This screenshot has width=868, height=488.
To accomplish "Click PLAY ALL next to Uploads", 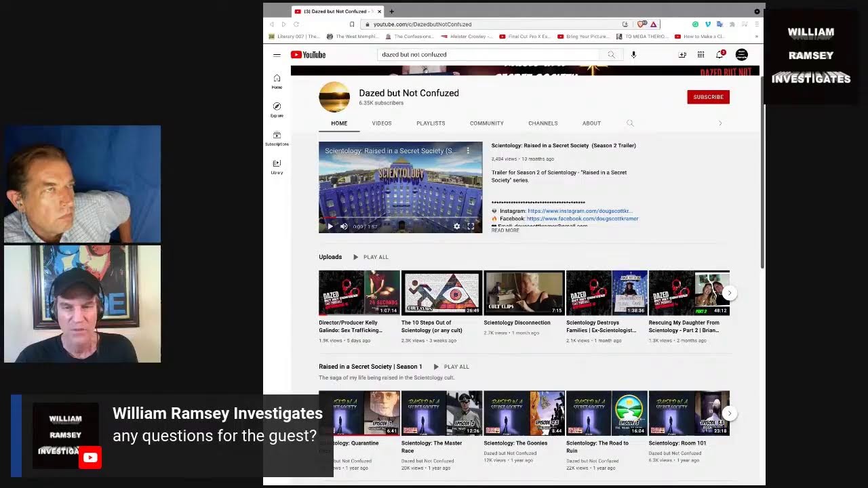I will coord(371,257).
